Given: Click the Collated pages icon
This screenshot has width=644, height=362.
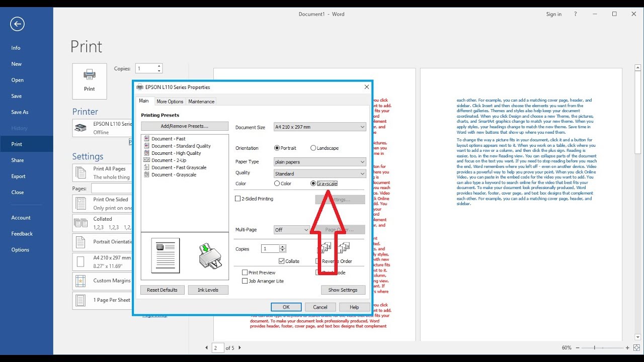Looking at the screenshot, I should (x=80, y=223).
